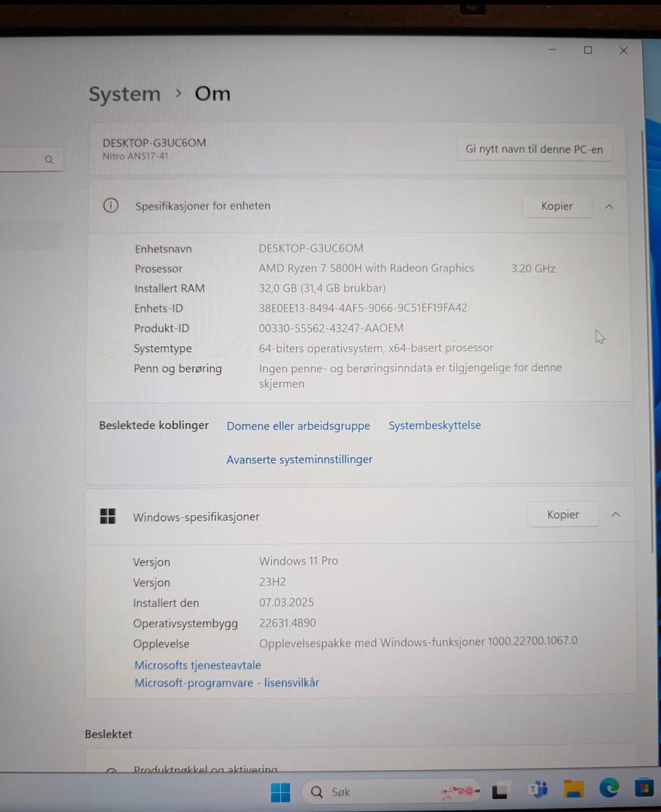Open Systembeskyttelse link
Image resolution: width=661 pixels, height=812 pixels.
434,425
